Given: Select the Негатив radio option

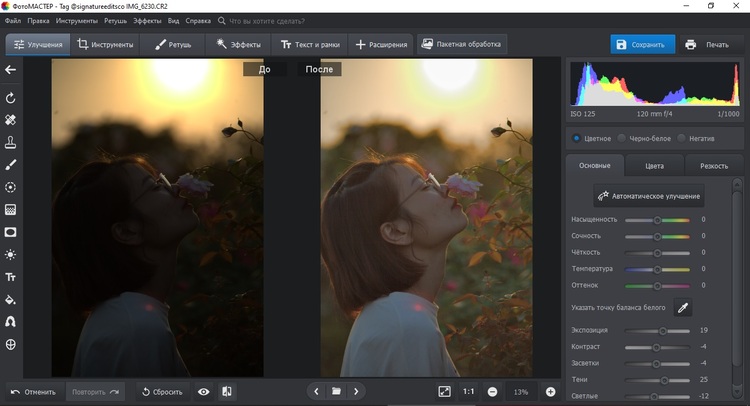Looking at the screenshot, I should 681,138.
